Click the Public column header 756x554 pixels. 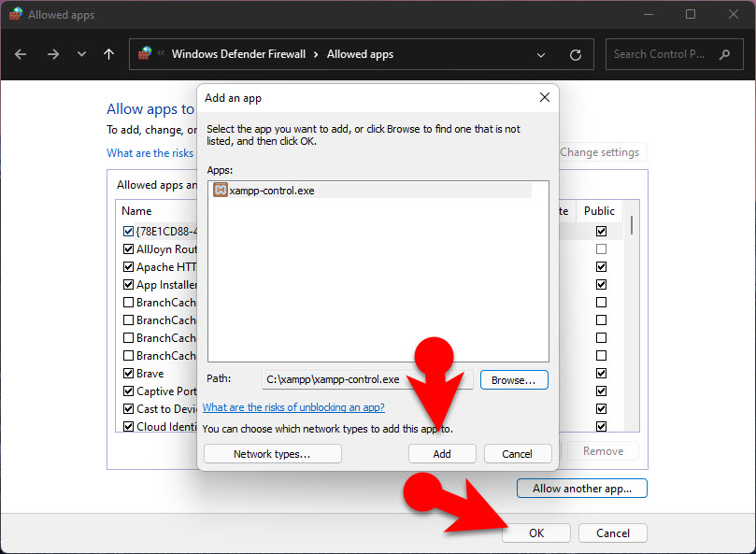(x=599, y=211)
